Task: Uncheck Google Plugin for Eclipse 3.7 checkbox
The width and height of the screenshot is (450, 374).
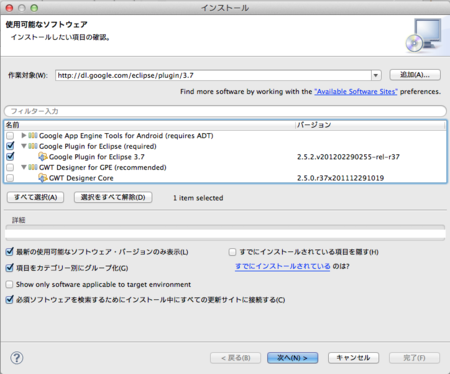Action: pyautogui.click(x=10, y=157)
